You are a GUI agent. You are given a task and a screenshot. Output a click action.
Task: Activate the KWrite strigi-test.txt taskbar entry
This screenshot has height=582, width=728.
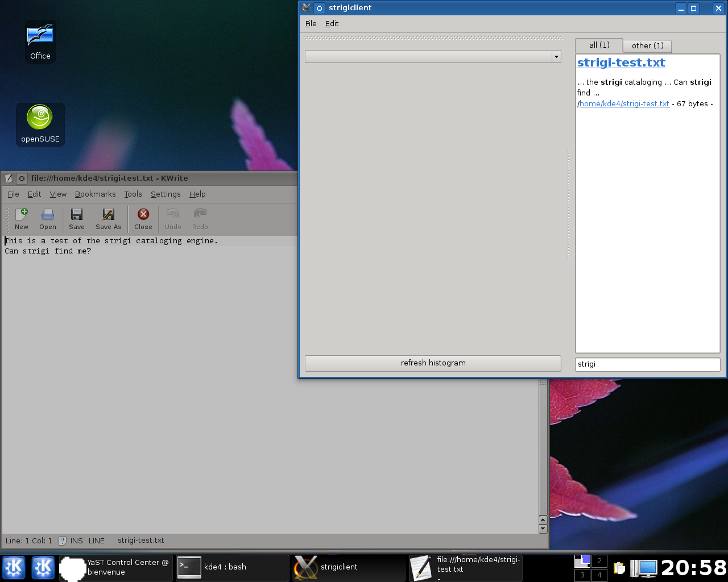click(x=465, y=567)
